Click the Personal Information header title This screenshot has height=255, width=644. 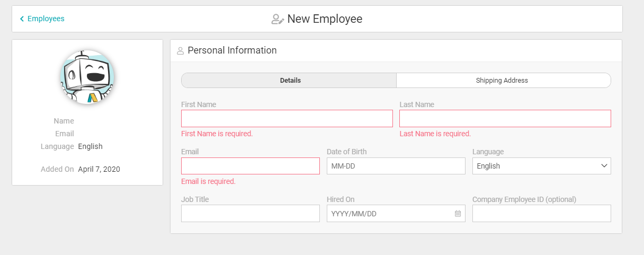coord(232,50)
